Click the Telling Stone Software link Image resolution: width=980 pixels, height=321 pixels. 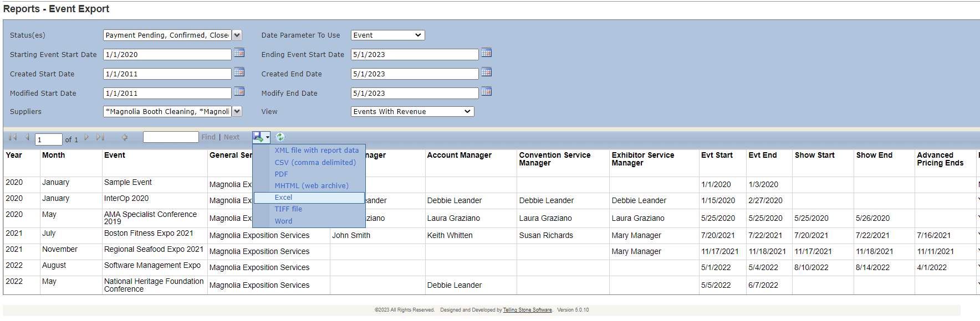[527, 310]
